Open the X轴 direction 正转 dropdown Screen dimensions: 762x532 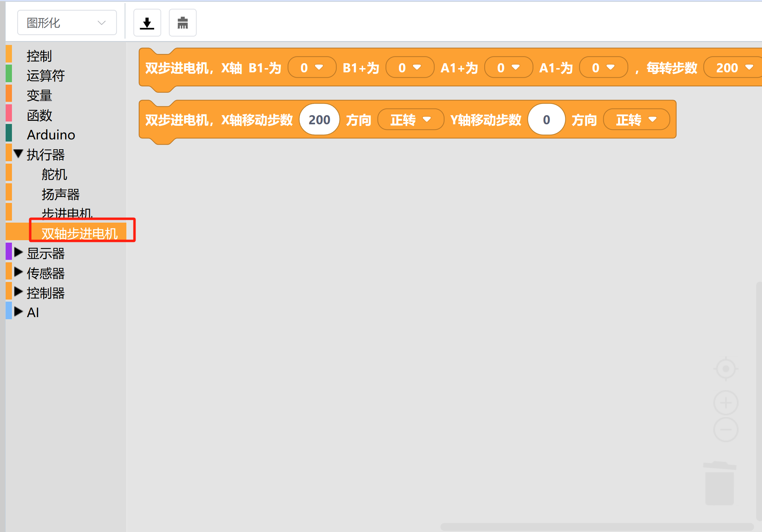tap(410, 120)
